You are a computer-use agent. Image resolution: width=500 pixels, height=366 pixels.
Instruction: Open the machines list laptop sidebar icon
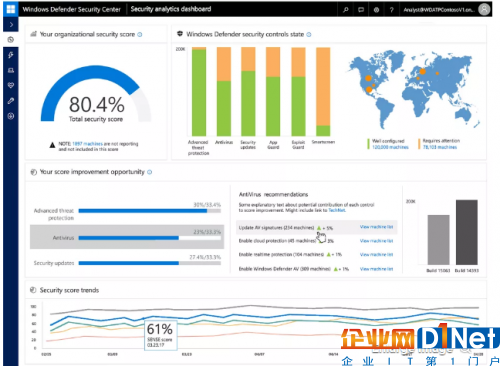[11, 70]
